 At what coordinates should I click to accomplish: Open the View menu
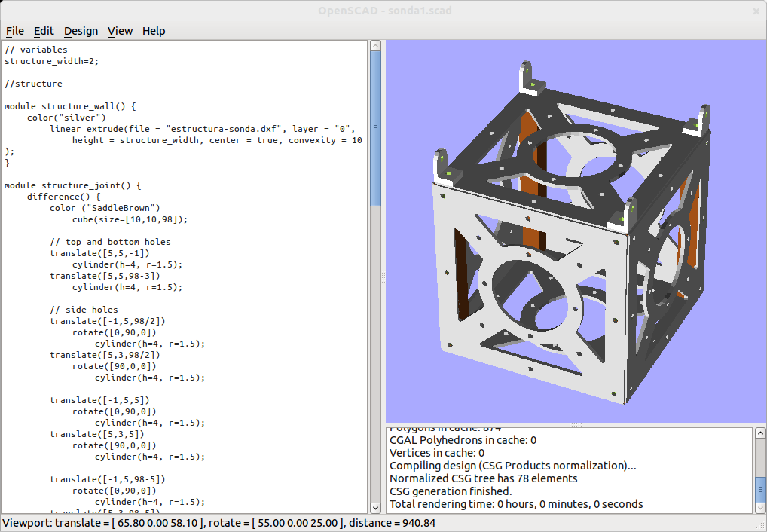[120, 31]
